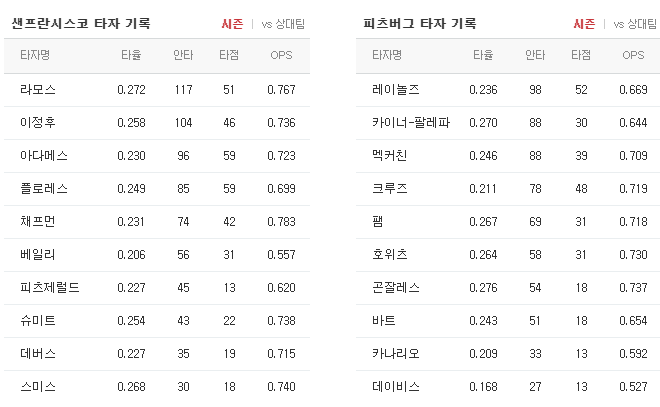Viewport: 660px width, 407px height.
Task: Click batter name 아다메스
Action: (44, 156)
